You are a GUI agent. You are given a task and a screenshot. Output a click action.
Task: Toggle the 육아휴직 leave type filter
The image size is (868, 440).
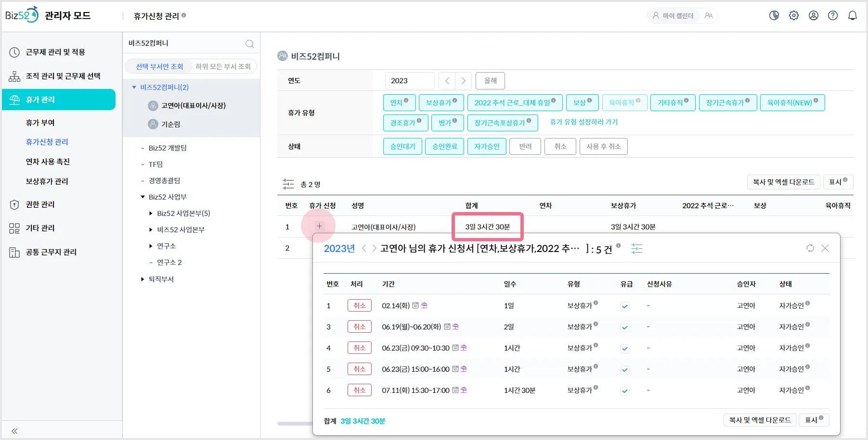click(x=625, y=102)
